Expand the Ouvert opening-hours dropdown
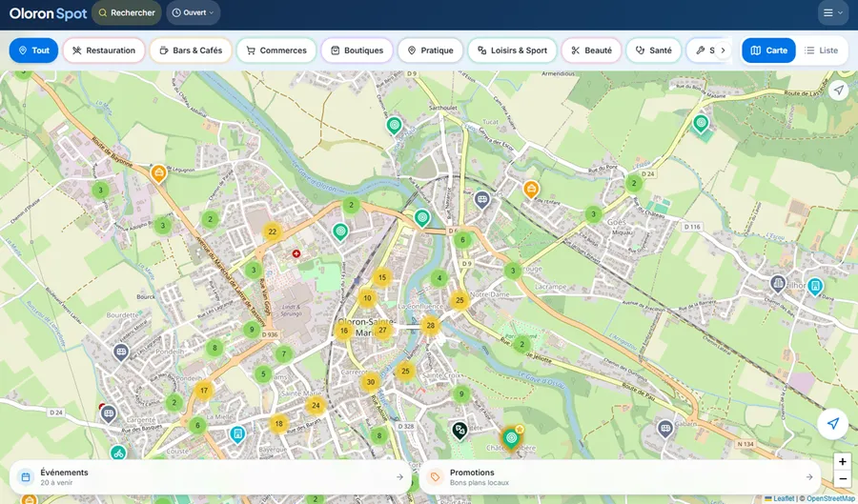Viewport: 858px width, 504px height. click(x=194, y=12)
